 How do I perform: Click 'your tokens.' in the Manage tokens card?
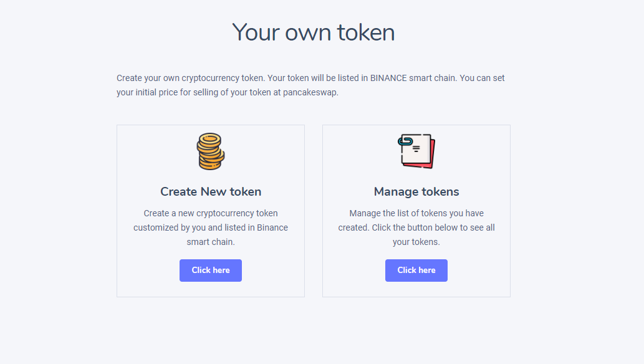click(x=416, y=242)
